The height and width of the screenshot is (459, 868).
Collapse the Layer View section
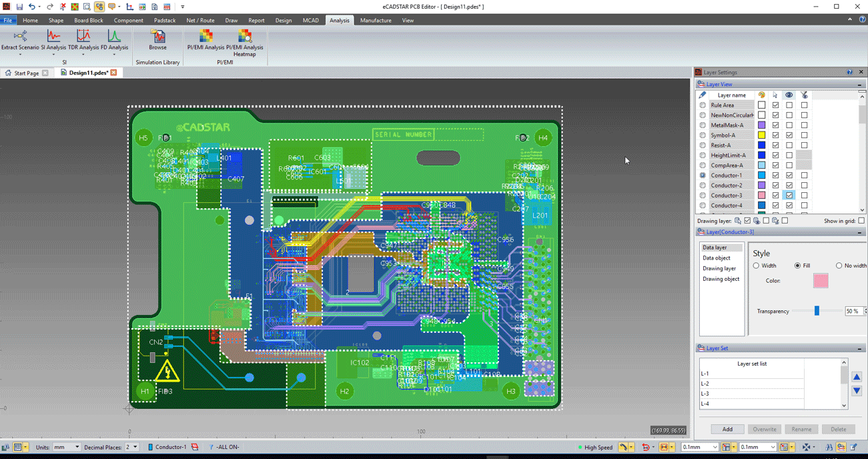[x=859, y=85]
